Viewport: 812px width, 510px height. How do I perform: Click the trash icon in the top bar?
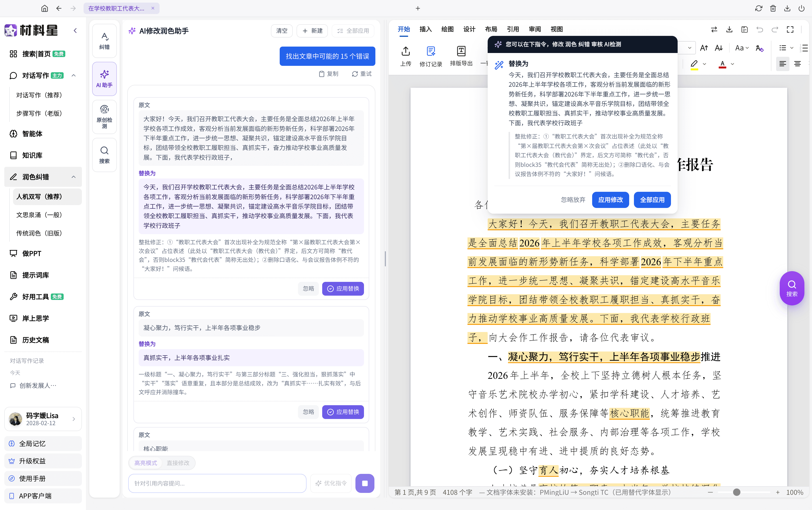coord(773,8)
